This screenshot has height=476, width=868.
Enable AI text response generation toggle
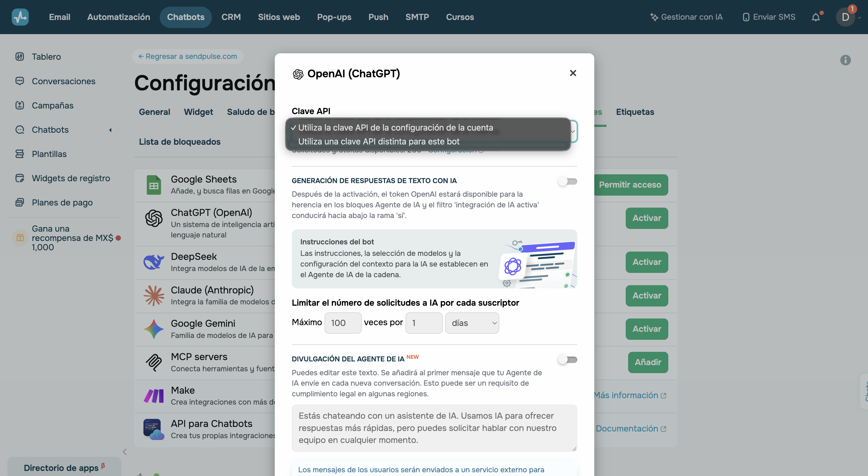pos(567,181)
